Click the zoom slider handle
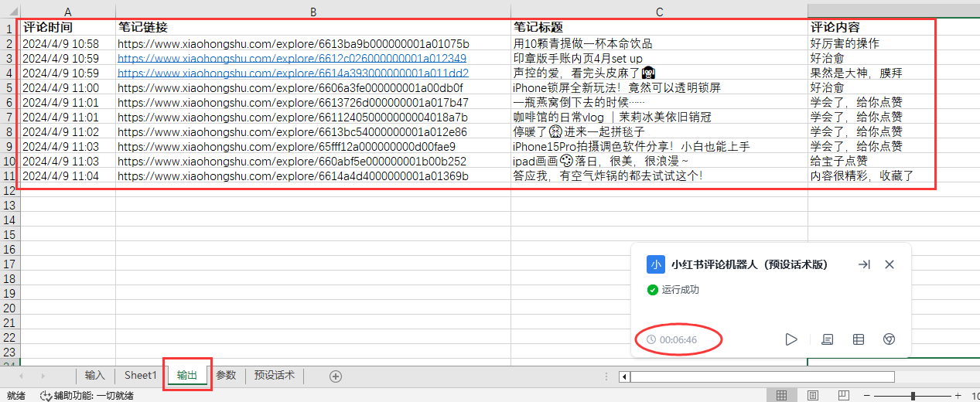The height and width of the screenshot is (402, 980). click(913, 396)
